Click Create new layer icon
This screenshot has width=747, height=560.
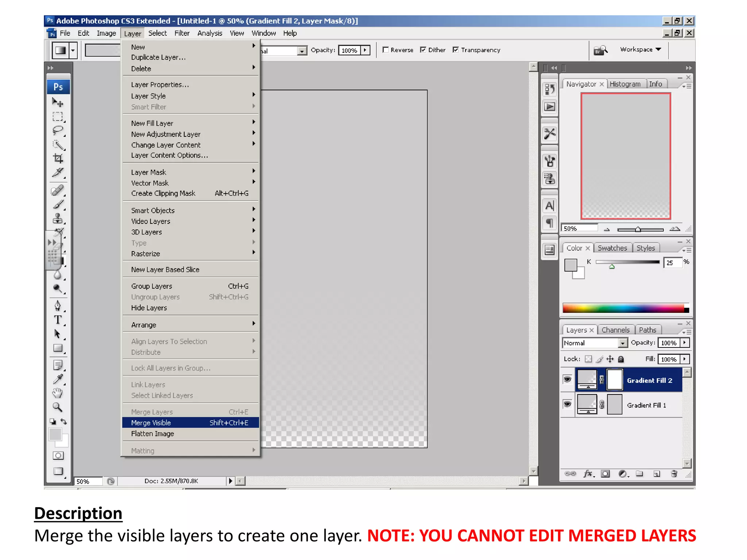pyautogui.click(x=657, y=474)
